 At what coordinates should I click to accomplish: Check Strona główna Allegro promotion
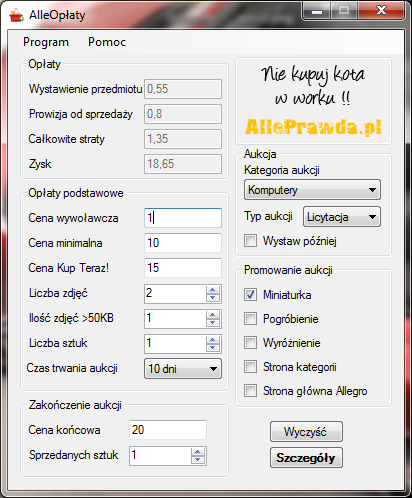[x=250, y=391]
